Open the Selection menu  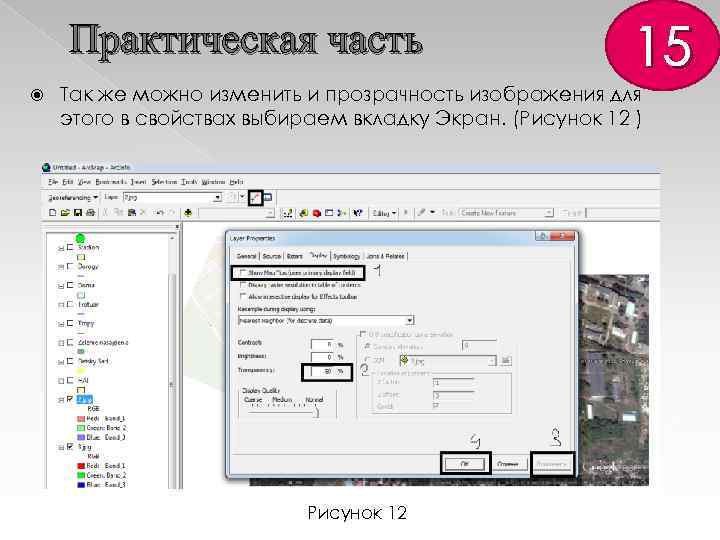164,182
